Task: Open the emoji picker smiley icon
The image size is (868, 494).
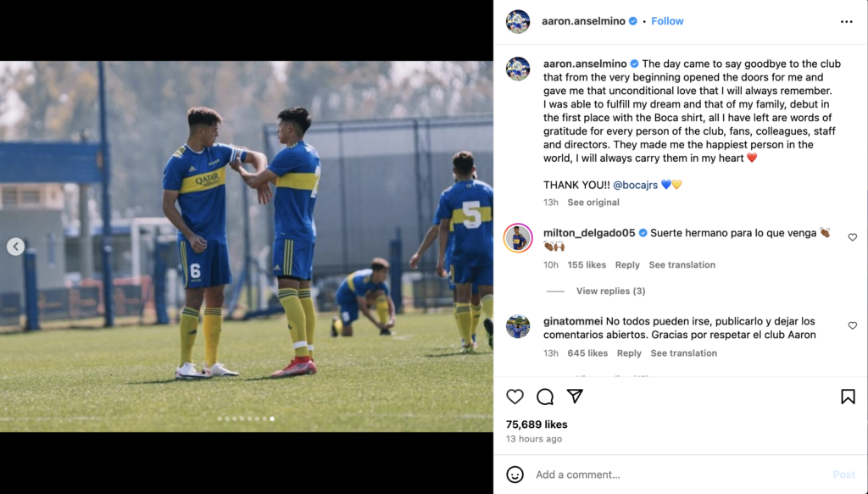Action: (515, 474)
